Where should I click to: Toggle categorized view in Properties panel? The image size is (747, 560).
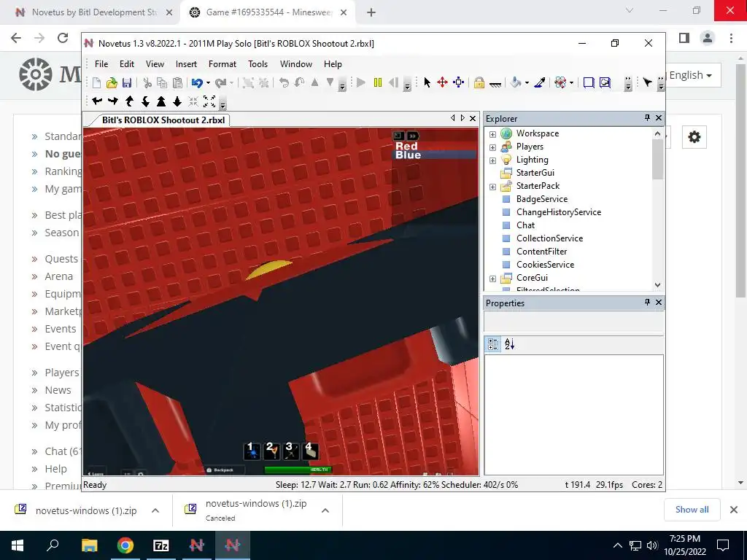(493, 344)
